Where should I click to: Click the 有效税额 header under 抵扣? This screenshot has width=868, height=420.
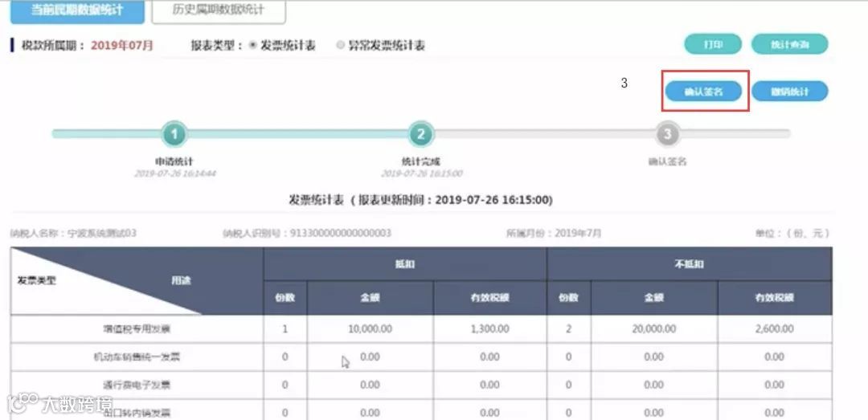[490, 298]
